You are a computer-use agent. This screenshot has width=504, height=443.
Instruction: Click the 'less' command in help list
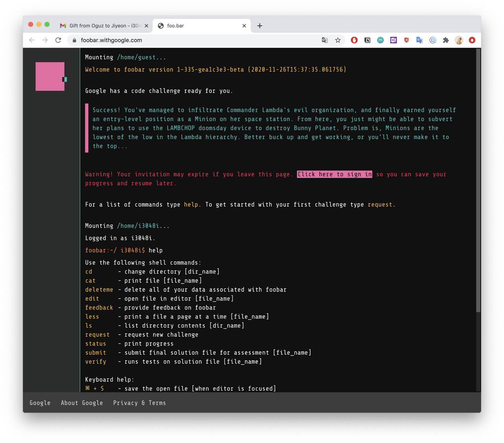(92, 317)
